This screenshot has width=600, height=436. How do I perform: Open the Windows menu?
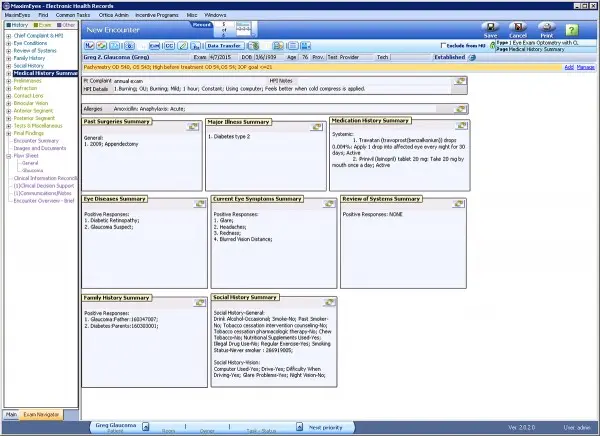pos(215,15)
